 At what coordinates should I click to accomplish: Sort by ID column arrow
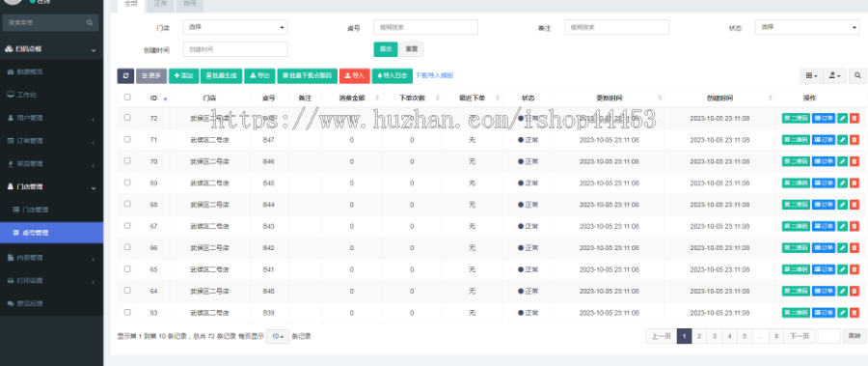[165, 99]
